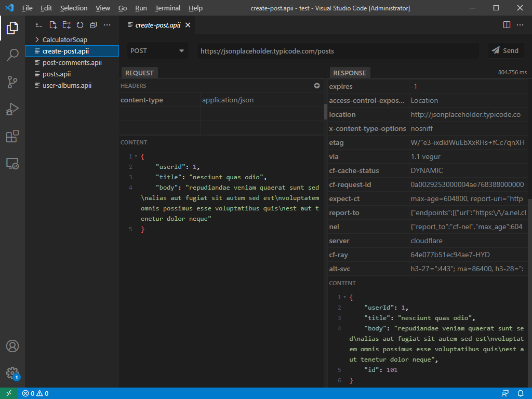The image size is (532, 399).
Task: Select the REQUEST tab
Action: [x=139, y=73]
